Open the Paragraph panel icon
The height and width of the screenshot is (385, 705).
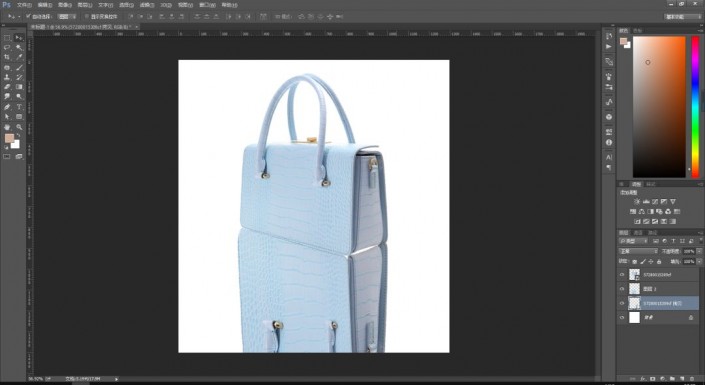pos(609,167)
